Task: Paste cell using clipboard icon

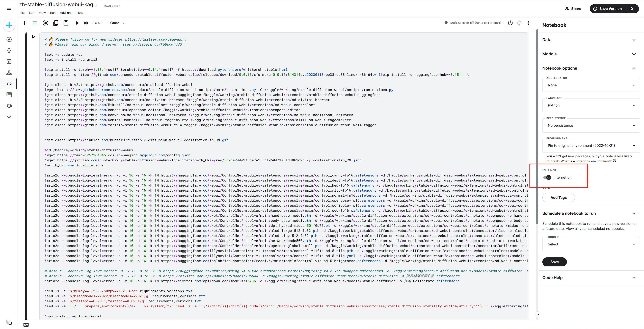Action: (66, 23)
